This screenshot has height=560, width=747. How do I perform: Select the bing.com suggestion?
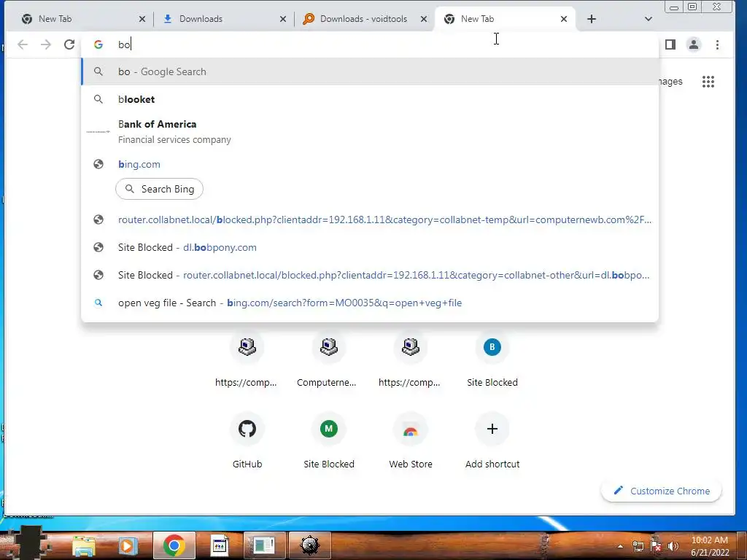(x=370, y=164)
